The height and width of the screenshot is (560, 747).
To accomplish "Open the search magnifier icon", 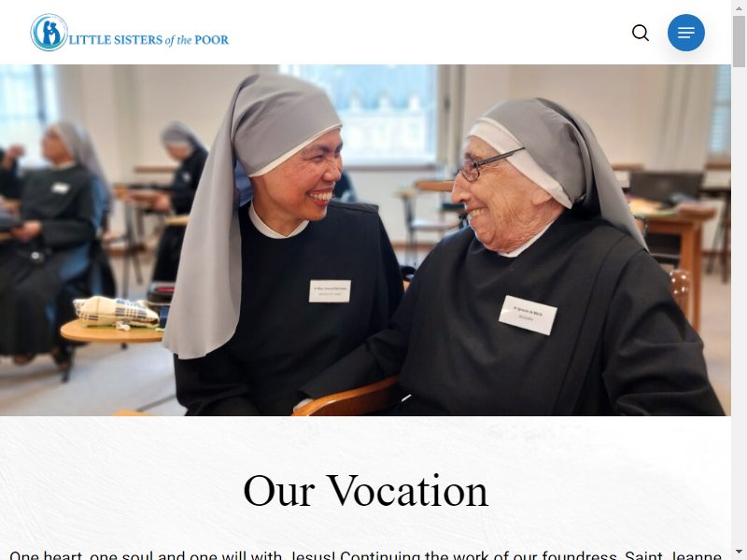I will click(x=641, y=33).
